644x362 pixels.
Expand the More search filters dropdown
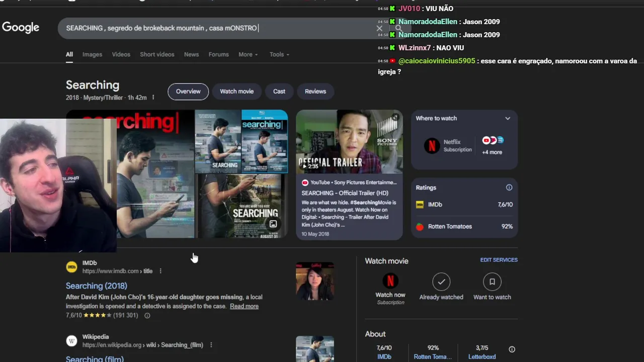click(x=248, y=54)
